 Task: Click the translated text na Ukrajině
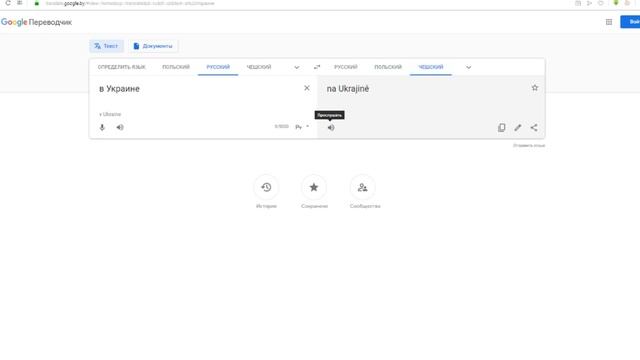coord(348,89)
